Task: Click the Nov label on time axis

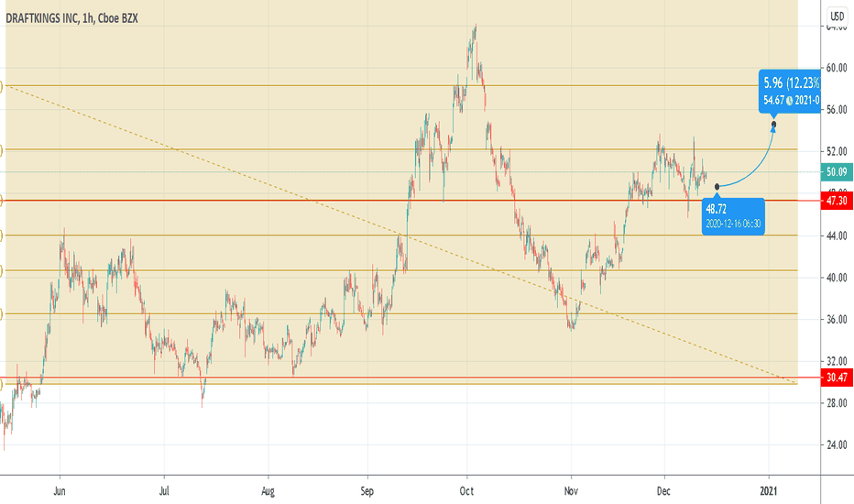Action: pyautogui.click(x=571, y=491)
